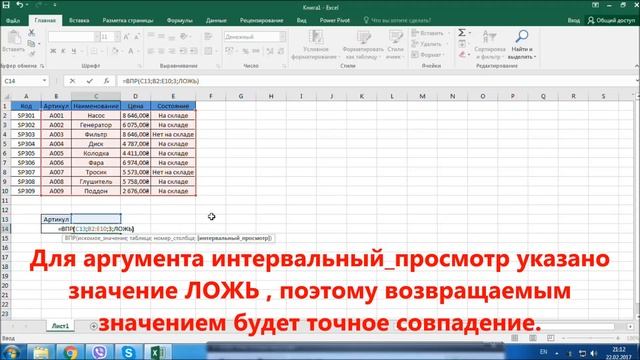Screen dimensions: 640x360
Task: Click the Format Painter brush icon
Action: (31, 53)
